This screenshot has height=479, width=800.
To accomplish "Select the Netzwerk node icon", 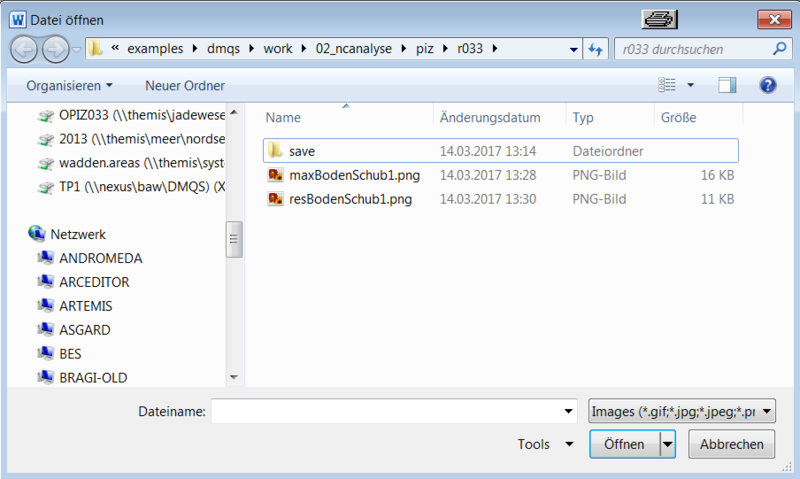I will tap(37, 233).
